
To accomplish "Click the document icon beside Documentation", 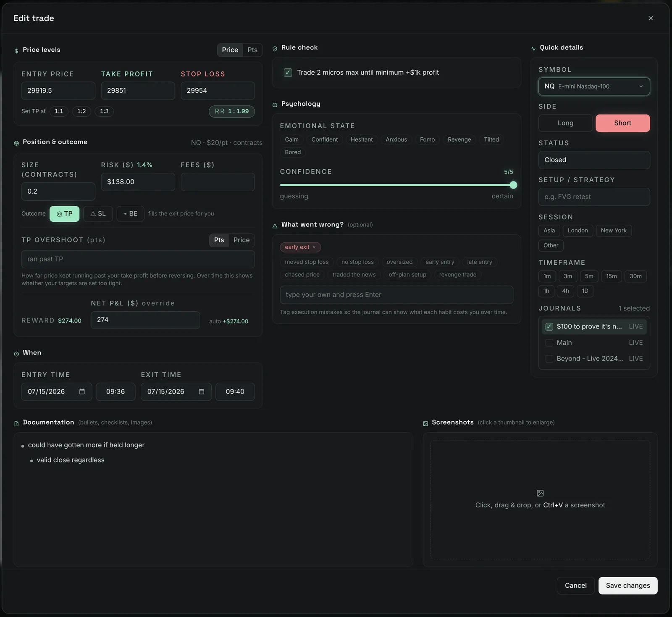I will [16, 424].
